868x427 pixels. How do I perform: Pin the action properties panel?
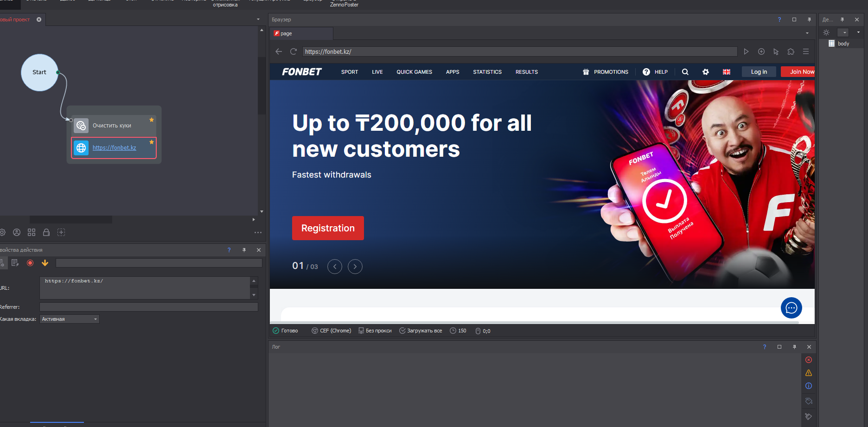click(244, 250)
